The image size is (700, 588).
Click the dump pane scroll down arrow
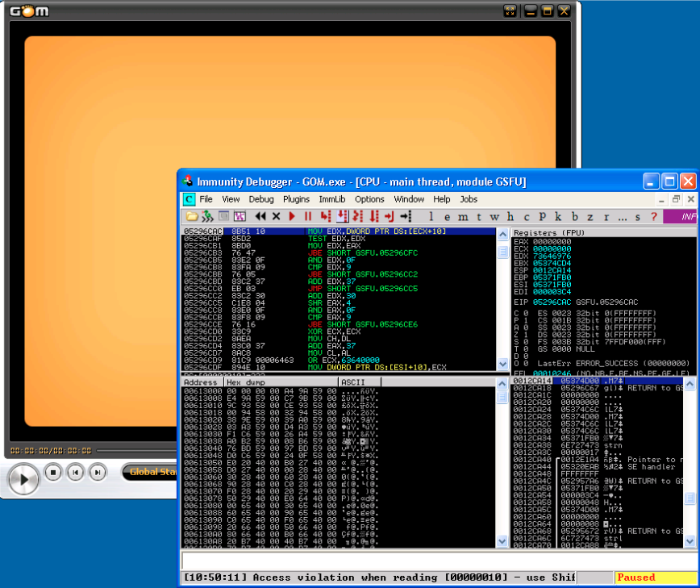click(502, 541)
